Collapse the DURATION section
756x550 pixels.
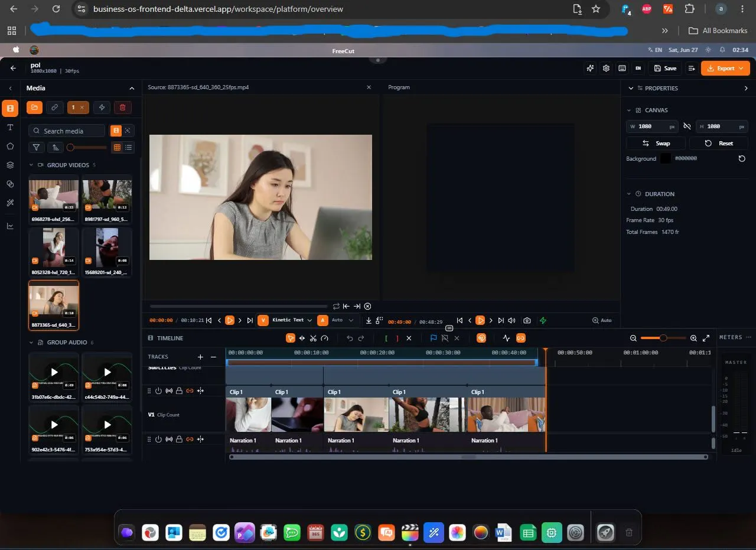pyautogui.click(x=629, y=194)
